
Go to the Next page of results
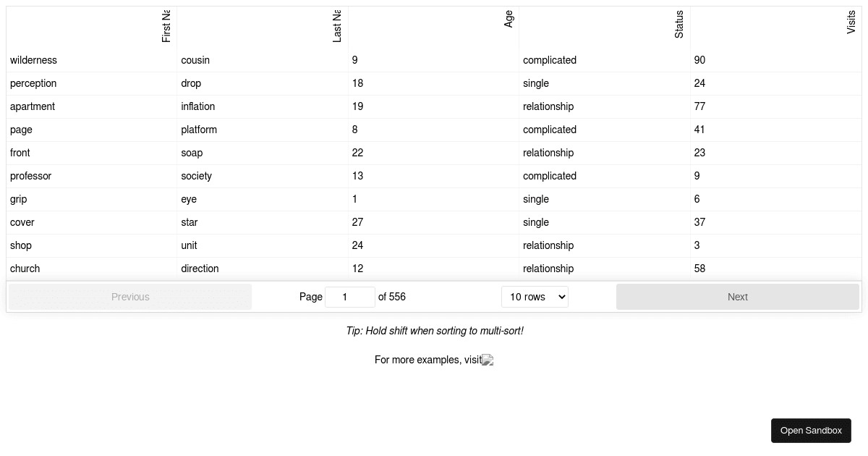click(737, 297)
